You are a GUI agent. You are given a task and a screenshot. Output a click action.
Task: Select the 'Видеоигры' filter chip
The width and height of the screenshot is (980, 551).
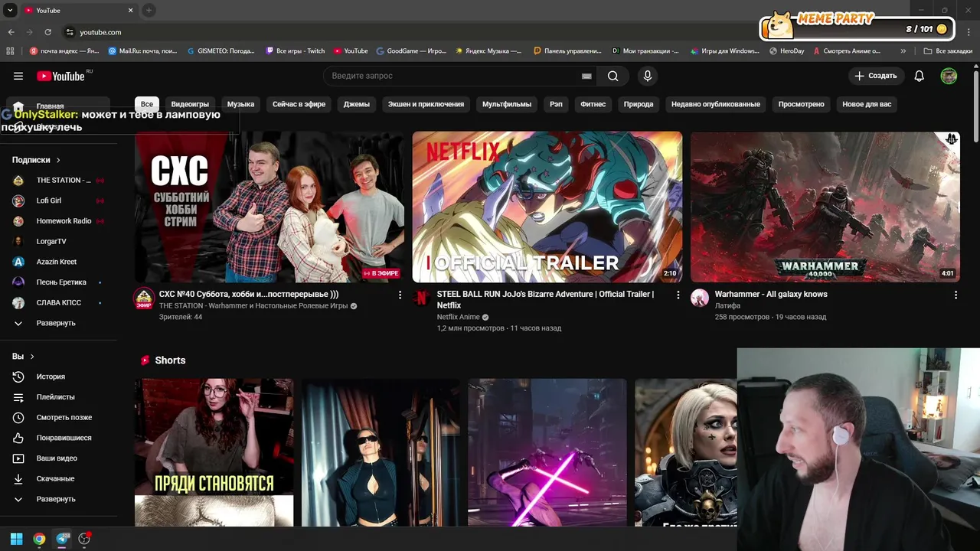[190, 104]
